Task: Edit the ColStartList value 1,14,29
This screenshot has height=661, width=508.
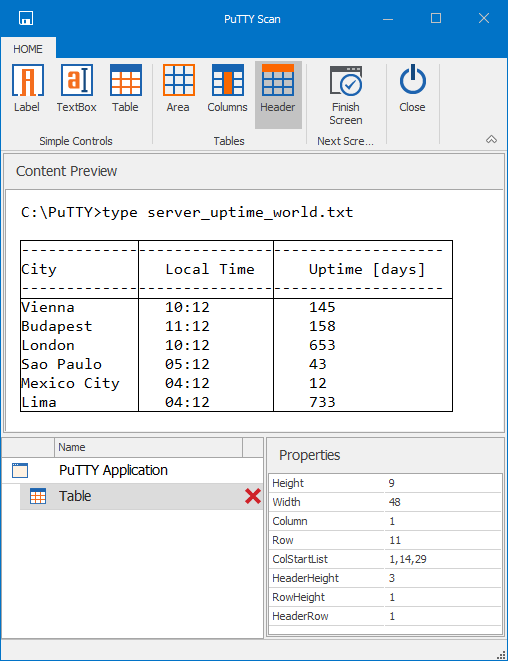Action: pyautogui.click(x=443, y=559)
